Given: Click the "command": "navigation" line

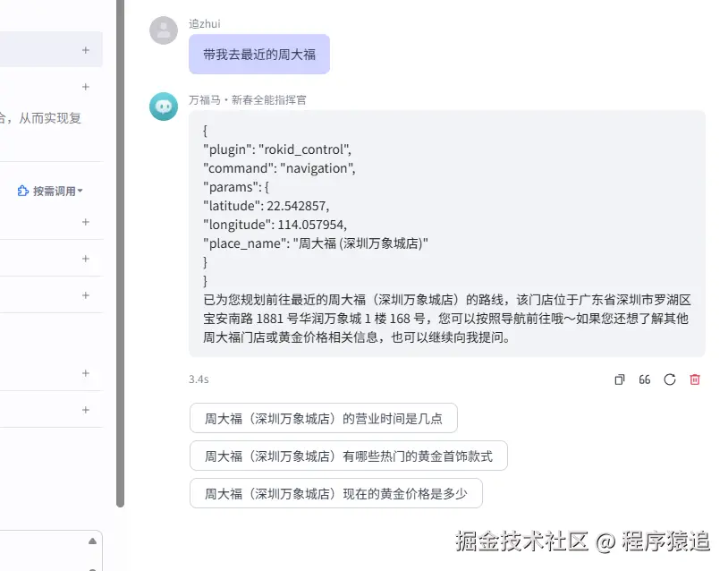Looking at the screenshot, I should tap(279, 168).
